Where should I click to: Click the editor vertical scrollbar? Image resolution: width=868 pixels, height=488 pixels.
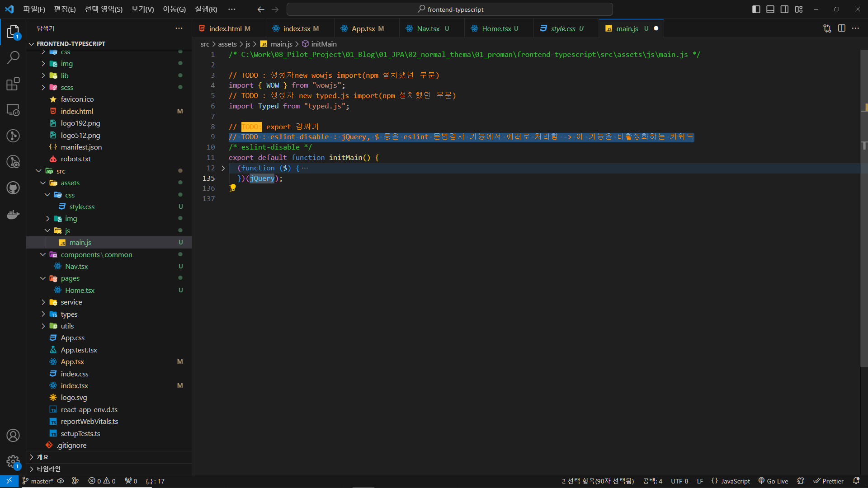[864, 226]
